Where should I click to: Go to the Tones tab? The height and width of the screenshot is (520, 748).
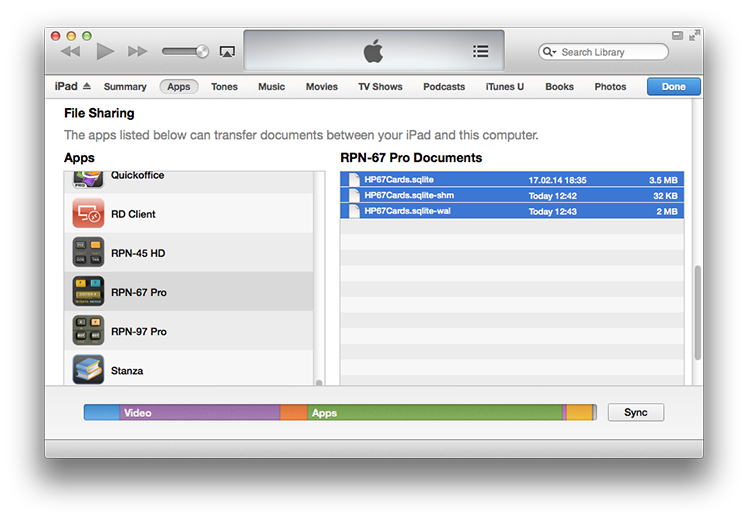click(224, 87)
